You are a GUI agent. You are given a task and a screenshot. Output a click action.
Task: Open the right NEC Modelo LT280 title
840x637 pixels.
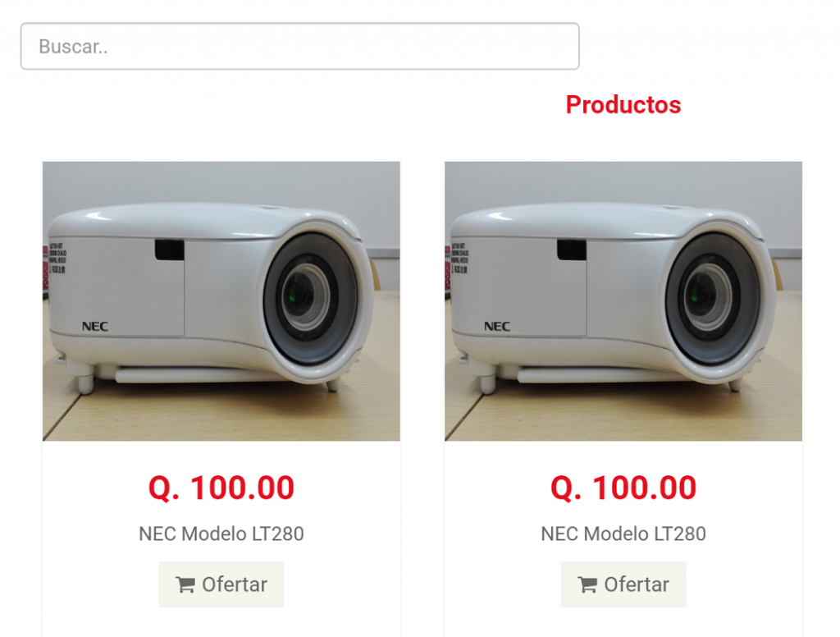(x=623, y=534)
